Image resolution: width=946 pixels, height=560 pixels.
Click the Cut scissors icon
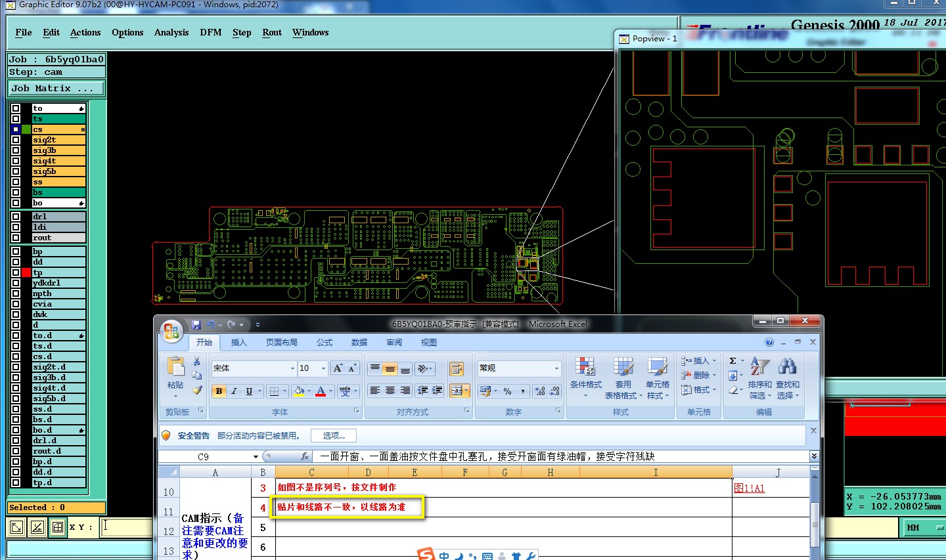tap(196, 362)
